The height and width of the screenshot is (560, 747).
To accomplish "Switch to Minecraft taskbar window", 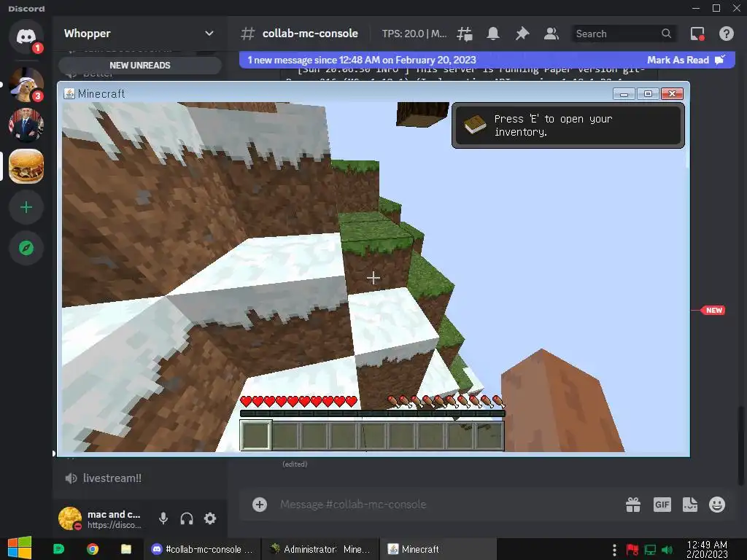I will point(438,549).
